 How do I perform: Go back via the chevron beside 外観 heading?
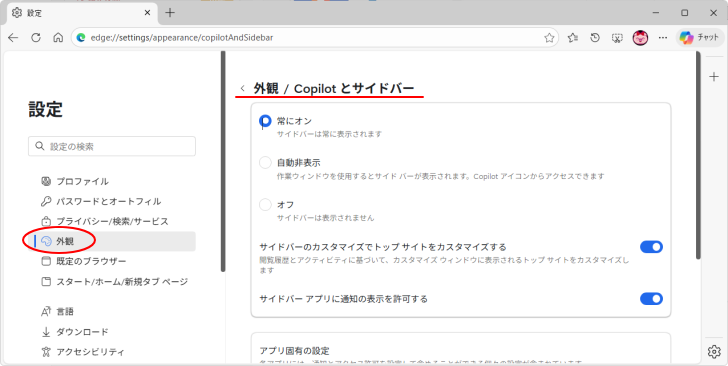tap(242, 88)
